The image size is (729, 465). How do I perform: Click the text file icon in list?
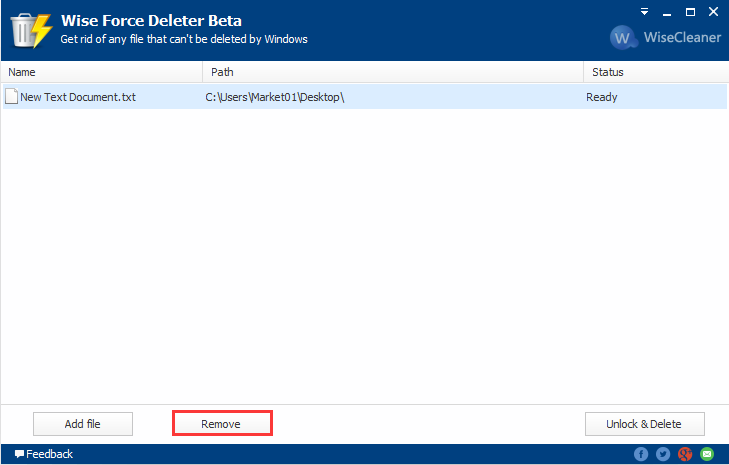point(12,96)
